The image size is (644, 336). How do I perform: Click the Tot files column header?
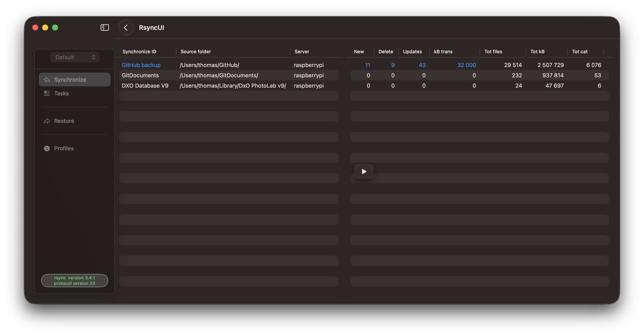click(493, 52)
